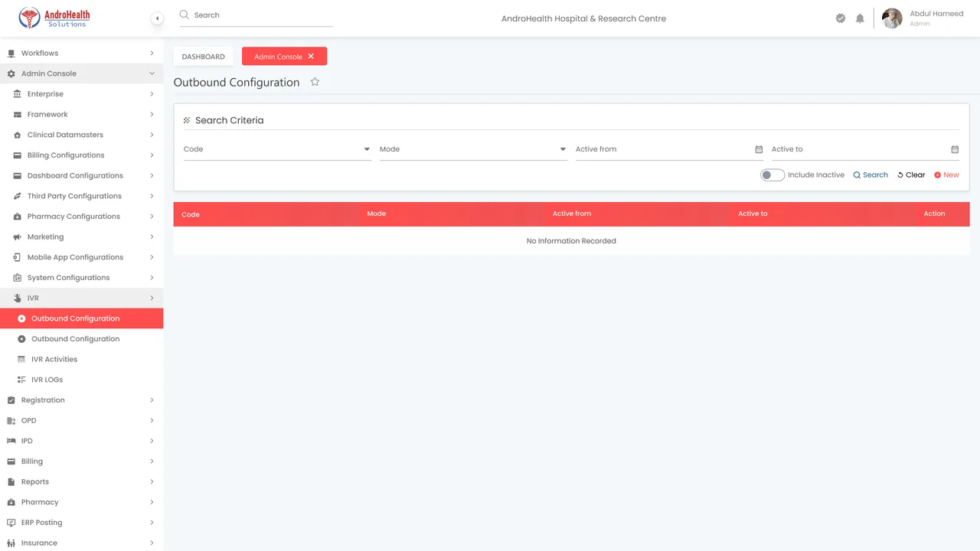Open the non-highlighted Outbound Configuration item

click(81, 339)
